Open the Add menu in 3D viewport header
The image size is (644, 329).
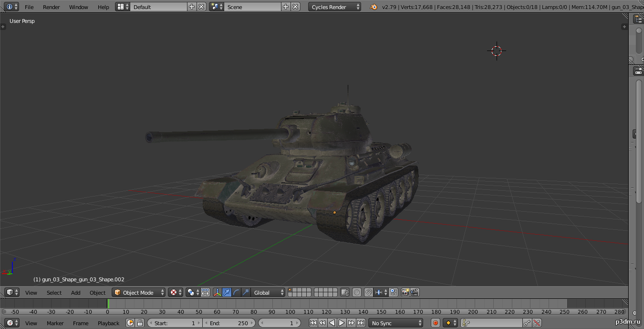coord(76,292)
